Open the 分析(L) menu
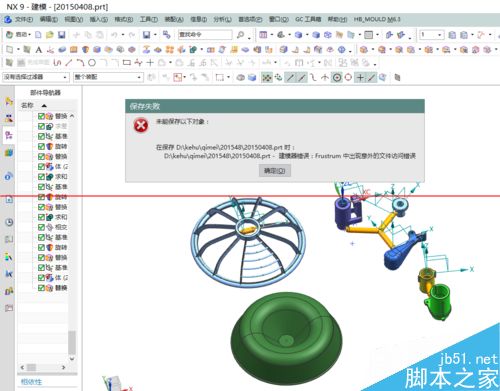 click(x=222, y=19)
